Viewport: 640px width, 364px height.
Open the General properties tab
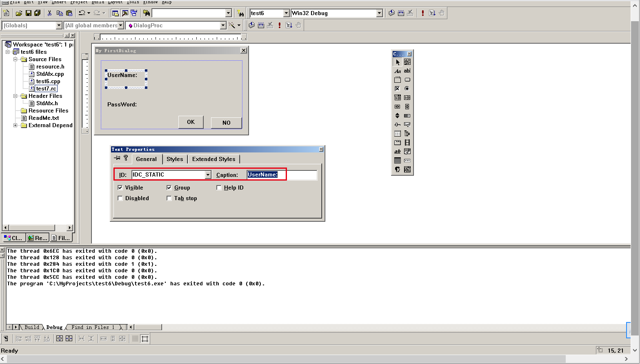(x=146, y=159)
